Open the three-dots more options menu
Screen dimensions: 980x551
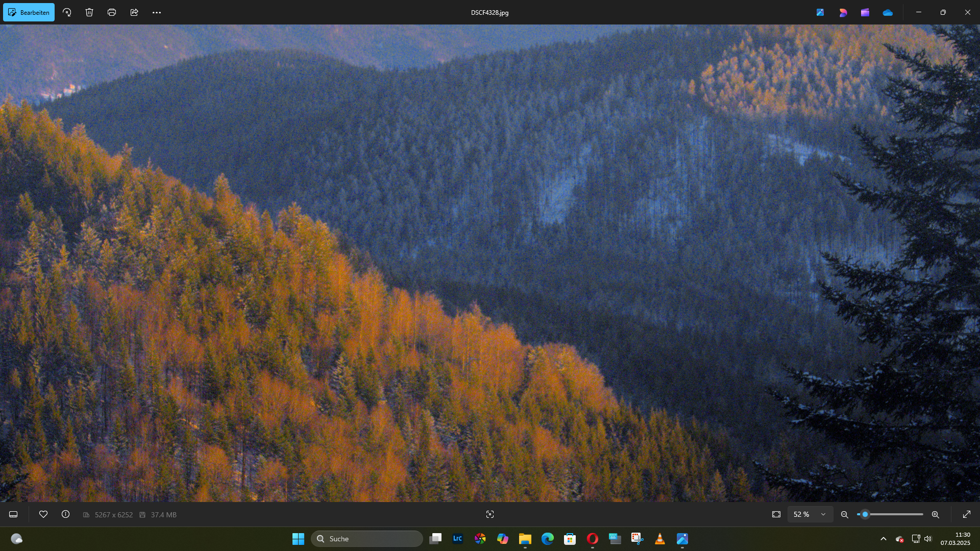point(157,12)
